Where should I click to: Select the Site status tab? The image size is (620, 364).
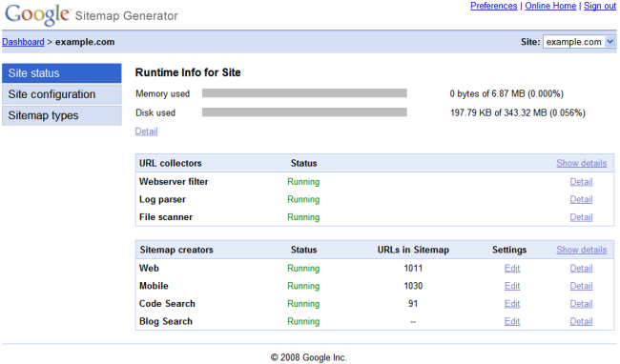tap(62, 73)
